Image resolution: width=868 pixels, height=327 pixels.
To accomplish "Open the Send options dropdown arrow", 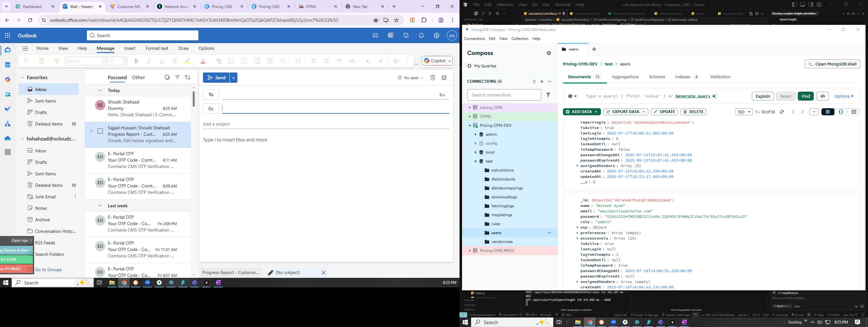I will pos(233,78).
